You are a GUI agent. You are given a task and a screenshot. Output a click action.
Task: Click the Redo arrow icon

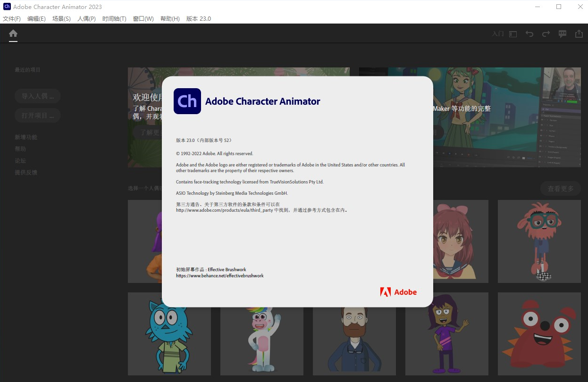point(546,33)
